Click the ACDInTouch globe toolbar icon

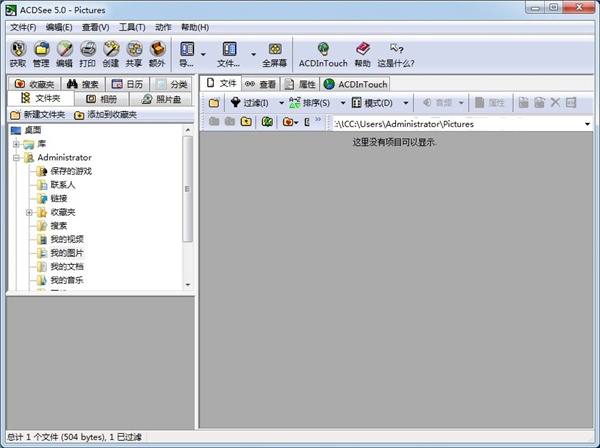pyautogui.click(x=323, y=53)
